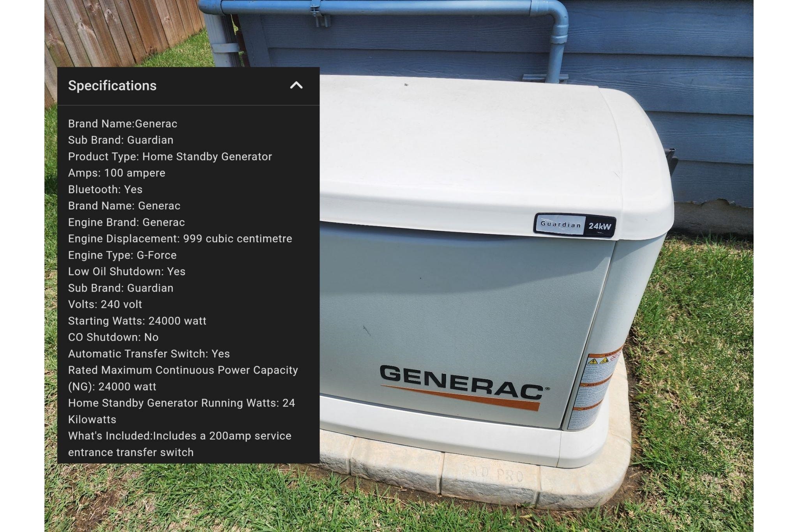Select the Rated Maximum Continuous Power Capacity line
Viewport: 798px width, 532px height.
click(x=183, y=378)
